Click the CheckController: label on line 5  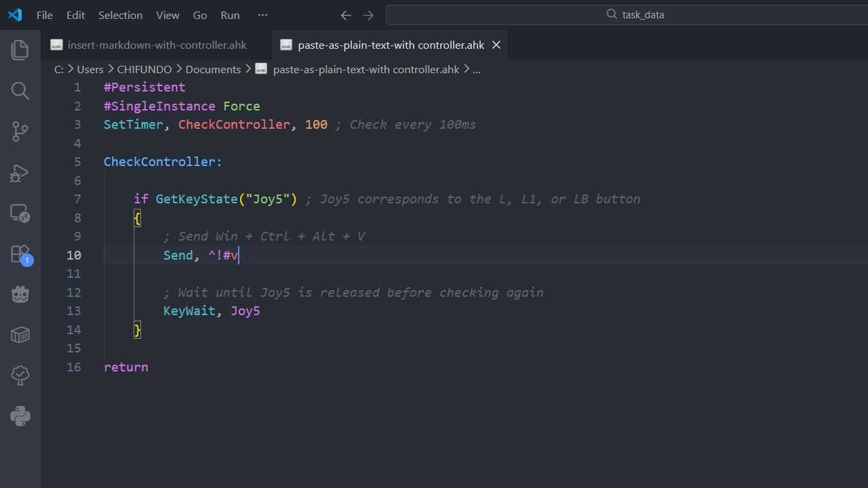click(163, 162)
